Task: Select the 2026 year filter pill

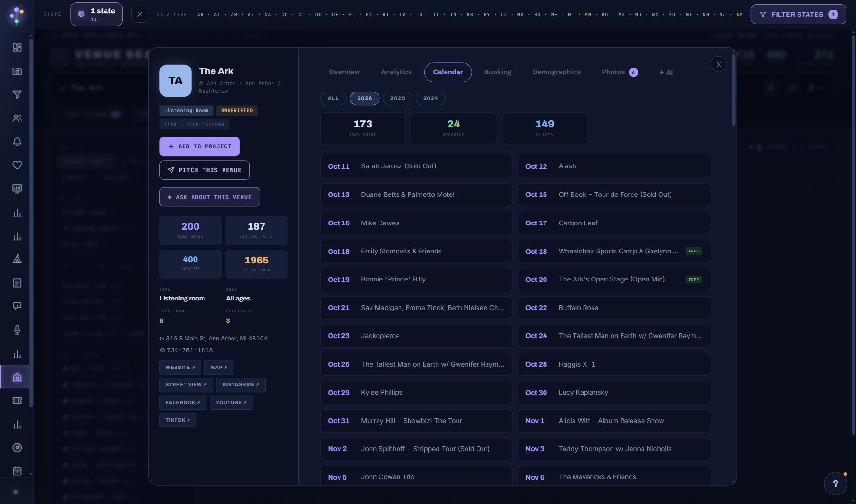Action: 365,98
